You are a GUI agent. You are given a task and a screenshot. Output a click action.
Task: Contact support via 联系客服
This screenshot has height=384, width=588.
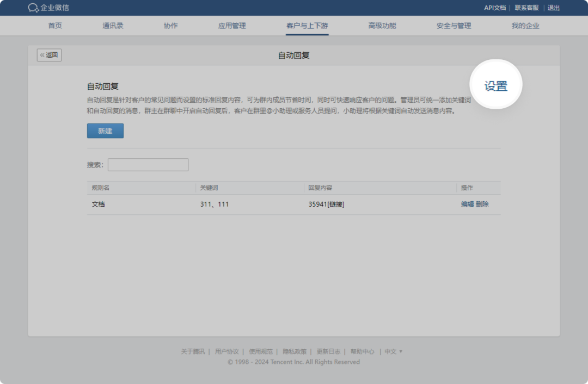pos(526,8)
